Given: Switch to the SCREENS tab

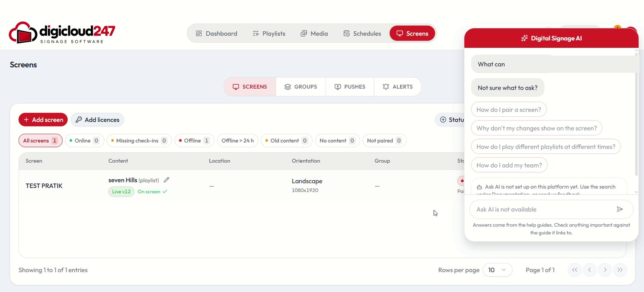Looking at the screenshot, I should click(250, 87).
